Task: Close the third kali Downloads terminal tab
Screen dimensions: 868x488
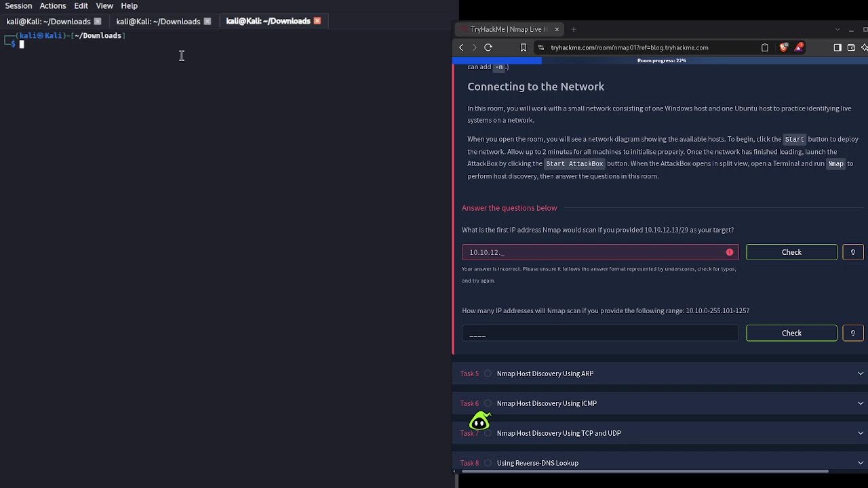Action: click(317, 21)
